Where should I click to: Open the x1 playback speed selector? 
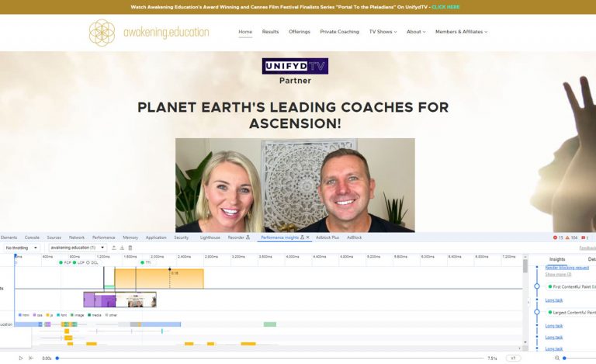pyautogui.click(x=513, y=358)
